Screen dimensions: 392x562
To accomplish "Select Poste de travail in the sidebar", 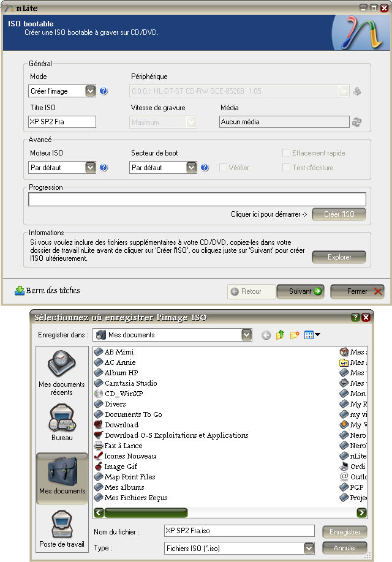I will pos(62,529).
